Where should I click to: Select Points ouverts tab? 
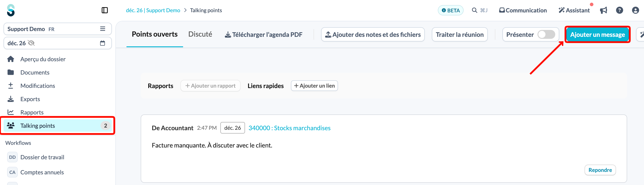coord(154,34)
